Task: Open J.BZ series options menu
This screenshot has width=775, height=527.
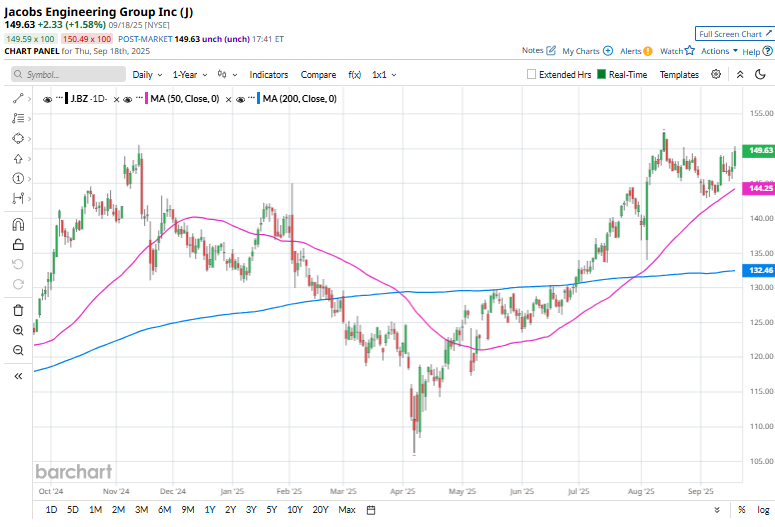Action: pos(59,97)
